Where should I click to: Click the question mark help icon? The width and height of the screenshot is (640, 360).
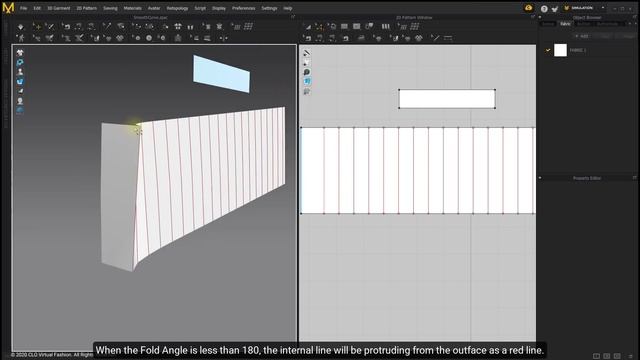pyautogui.click(x=544, y=8)
